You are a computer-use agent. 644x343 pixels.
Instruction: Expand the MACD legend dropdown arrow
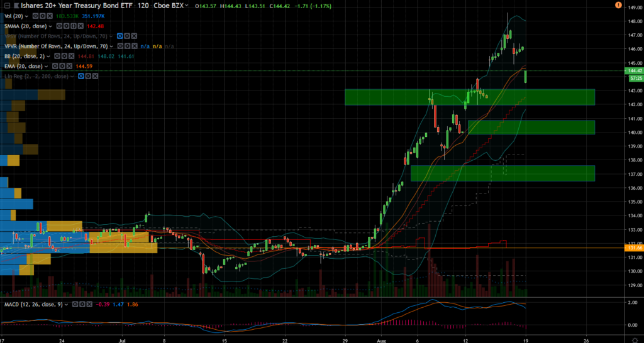(x=66, y=305)
